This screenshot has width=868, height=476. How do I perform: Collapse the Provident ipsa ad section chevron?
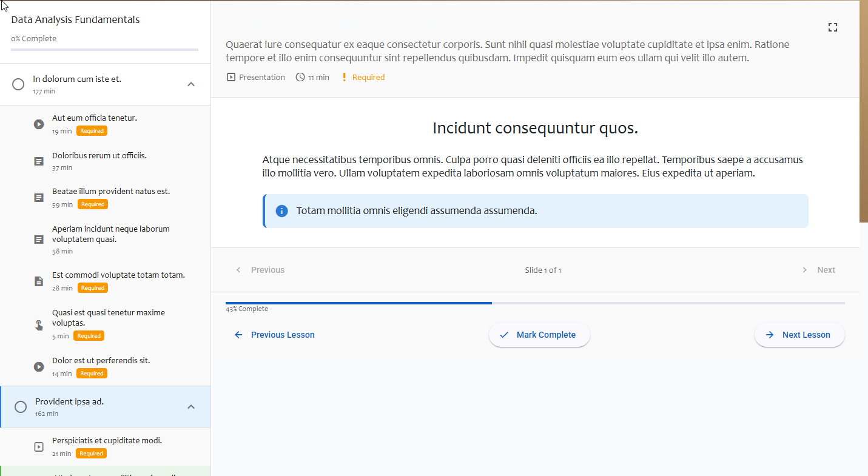tap(191, 407)
